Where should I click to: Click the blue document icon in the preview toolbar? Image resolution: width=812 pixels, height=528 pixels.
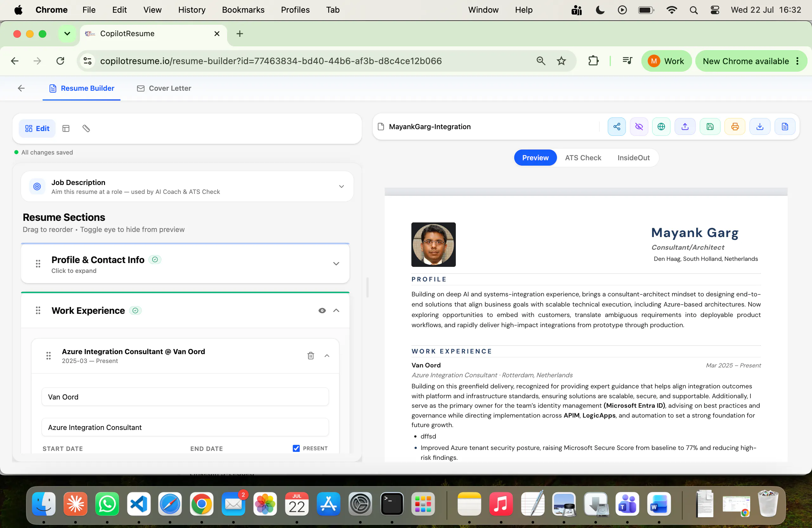click(x=785, y=127)
